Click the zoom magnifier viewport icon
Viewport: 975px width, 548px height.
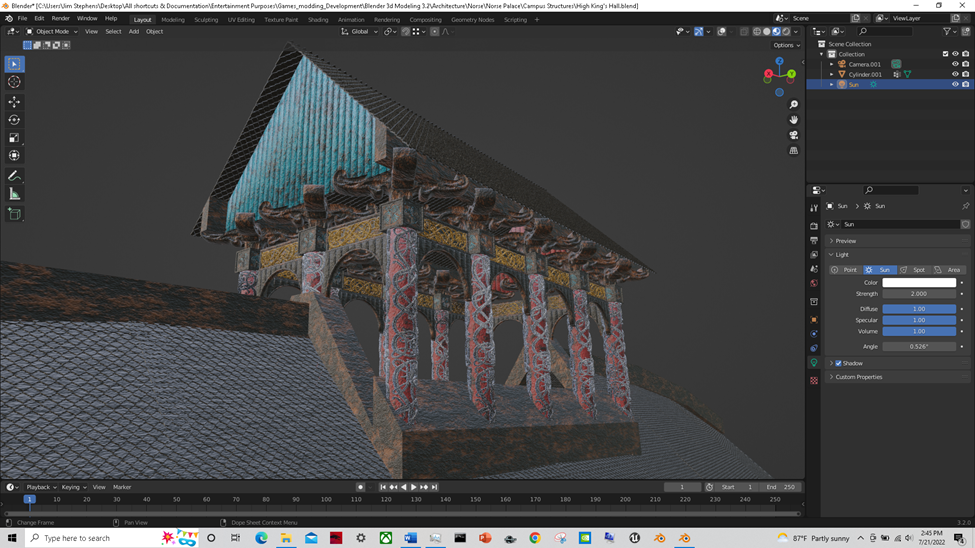pos(794,104)
